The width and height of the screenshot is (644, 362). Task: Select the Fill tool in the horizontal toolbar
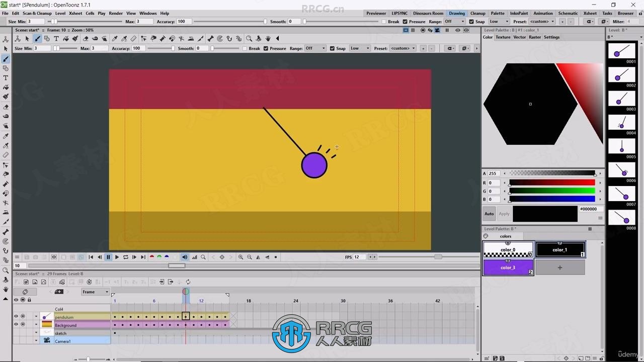[66, 38]
